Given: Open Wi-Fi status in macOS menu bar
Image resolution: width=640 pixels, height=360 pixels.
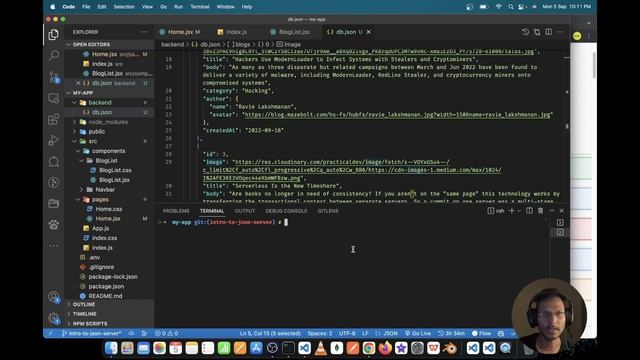Looking at the screenshot, I should click(x=498, y=7).
